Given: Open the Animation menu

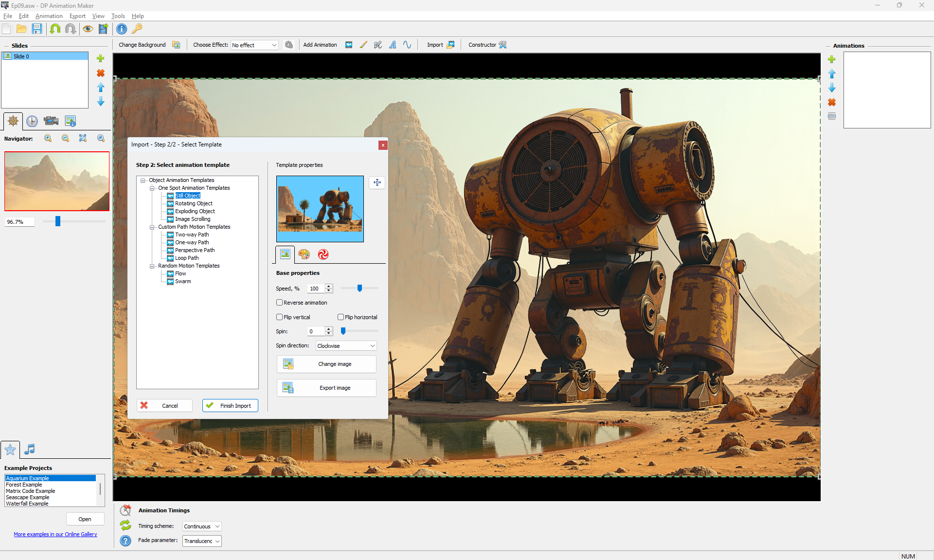Looking at the screenshot, I should [x=49, y=16].
